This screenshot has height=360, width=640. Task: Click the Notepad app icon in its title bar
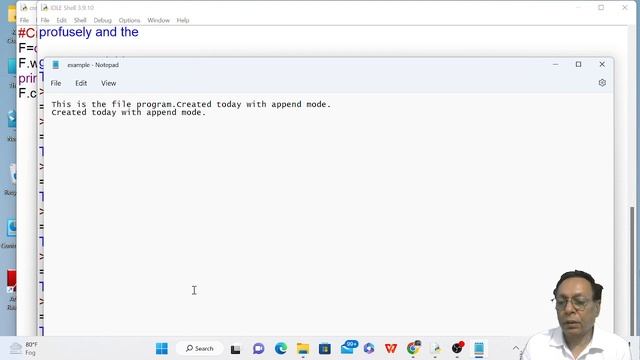[56, 65]
